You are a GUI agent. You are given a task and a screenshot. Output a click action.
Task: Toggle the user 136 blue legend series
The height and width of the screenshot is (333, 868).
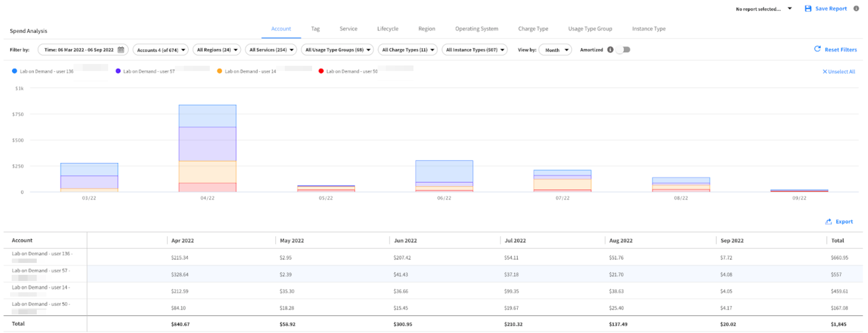(x=14, y=71)
